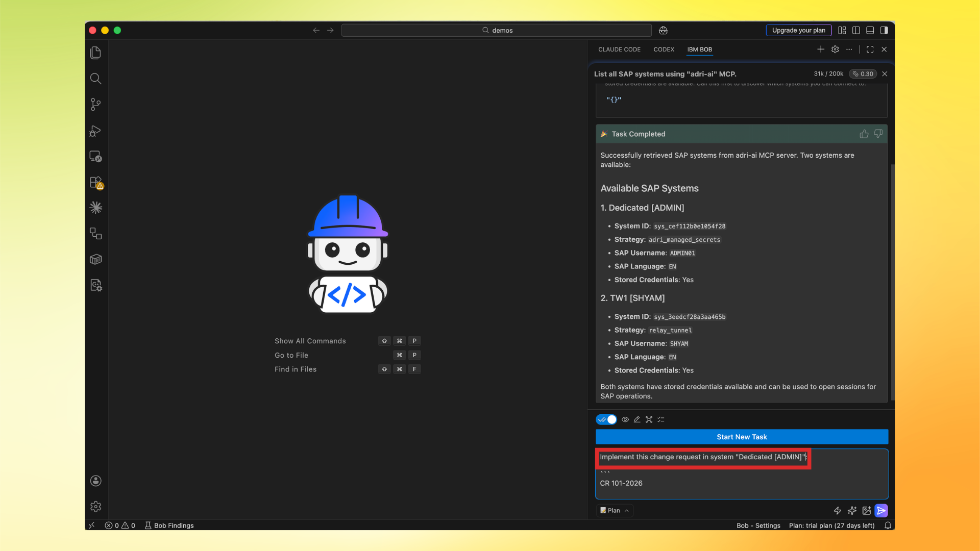Image resolution: width=980 pixels, height=551 pixels.
Task: Click the add image icon in the chat input
Action: pos(866,510)
